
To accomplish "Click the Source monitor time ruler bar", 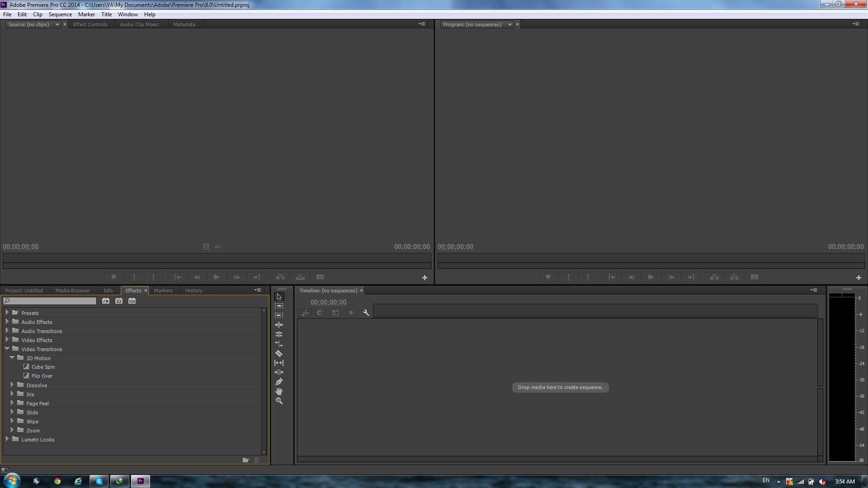I will 217,258.
